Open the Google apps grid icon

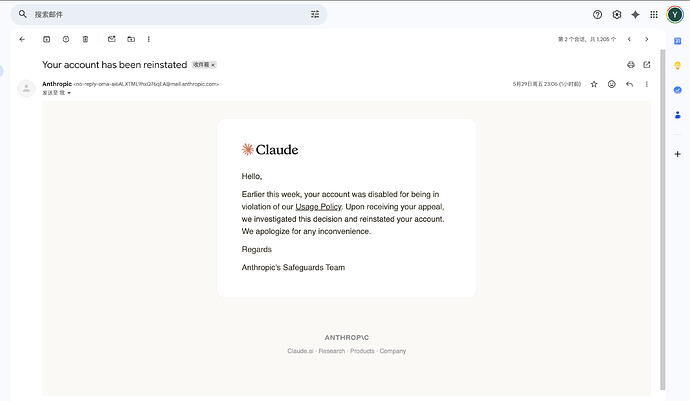coord(654,15)
